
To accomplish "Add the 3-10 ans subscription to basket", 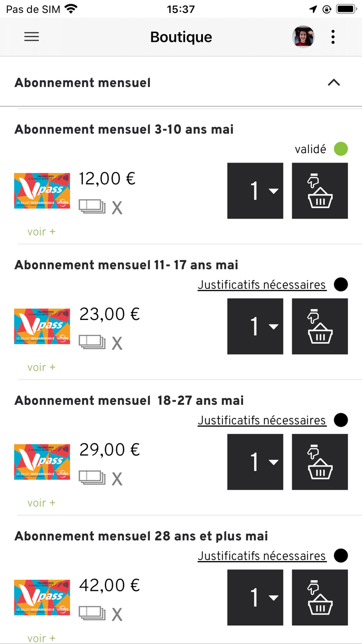I will tap(320, 191).
